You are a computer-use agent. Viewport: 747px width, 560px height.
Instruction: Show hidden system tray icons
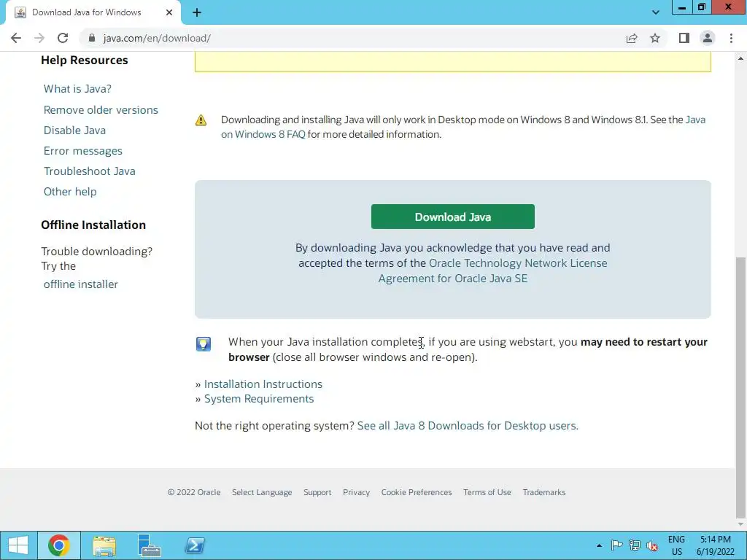coord(599,545)
